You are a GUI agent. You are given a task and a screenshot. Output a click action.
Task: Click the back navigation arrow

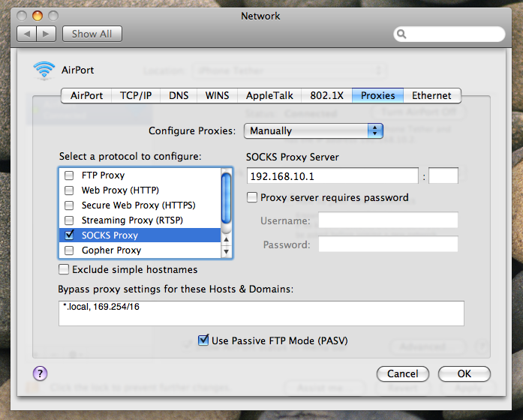(27, 34)
